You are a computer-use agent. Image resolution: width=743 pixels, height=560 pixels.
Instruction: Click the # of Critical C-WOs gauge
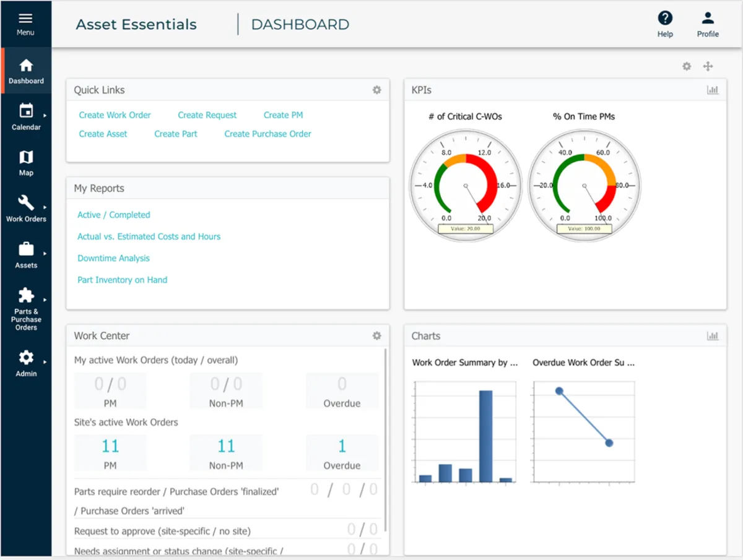466,185
